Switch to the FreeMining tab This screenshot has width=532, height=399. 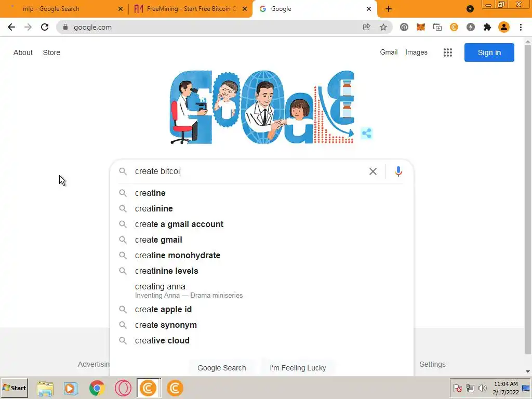pyautogui.click(x=191, y=9)
